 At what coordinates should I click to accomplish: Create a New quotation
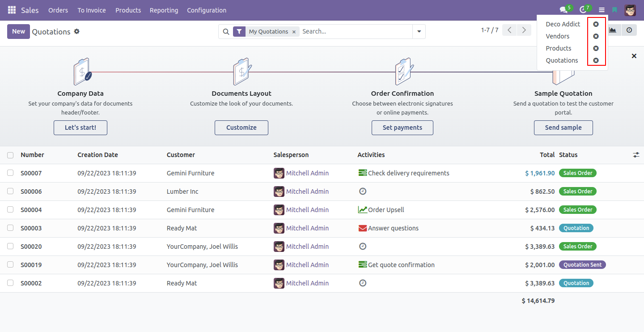(19, 31)
